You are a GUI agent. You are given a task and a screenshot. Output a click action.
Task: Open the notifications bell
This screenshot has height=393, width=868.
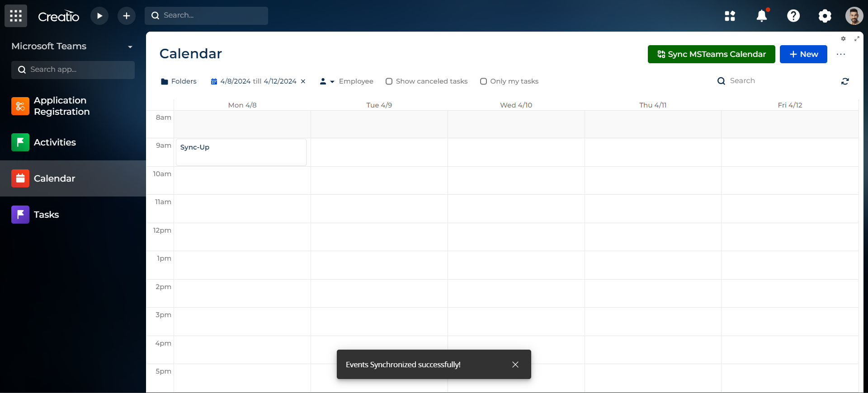click(x=762, y=16)
